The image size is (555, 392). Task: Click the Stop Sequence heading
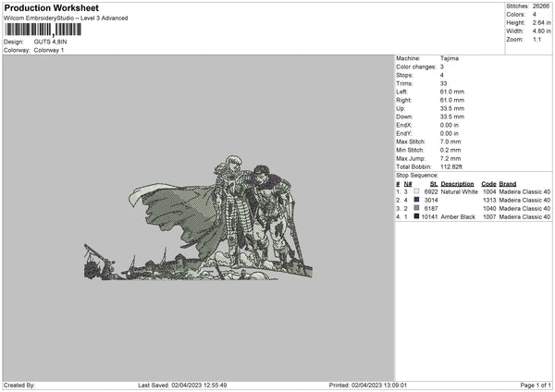pyautogui.click(x=417, y=175)
